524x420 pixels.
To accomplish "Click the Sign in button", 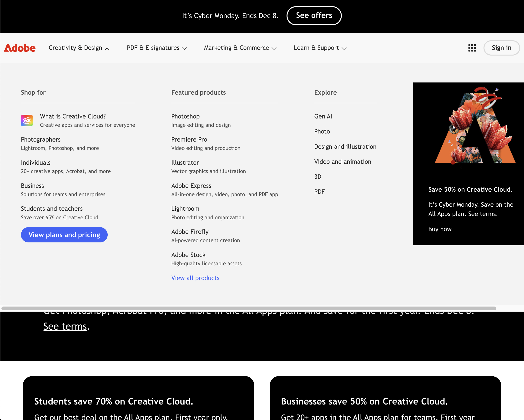I will pyautogui.click(x=501, y=48).
